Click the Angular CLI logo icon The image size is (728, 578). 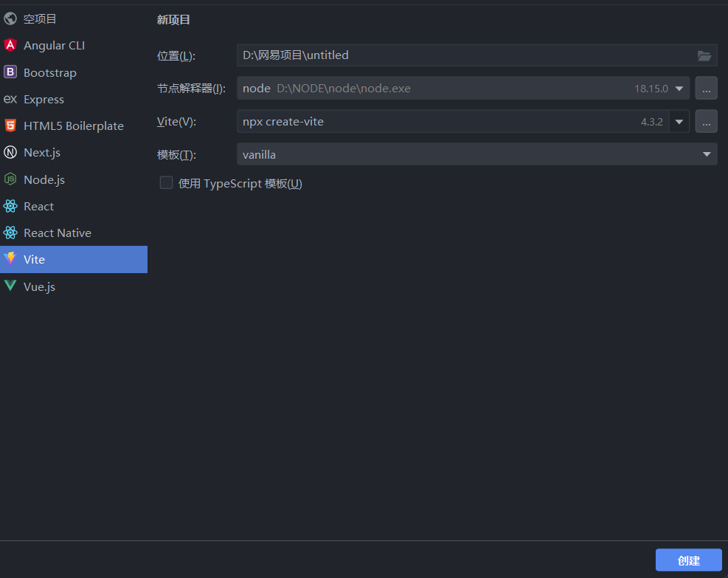[x=10, y=45]
